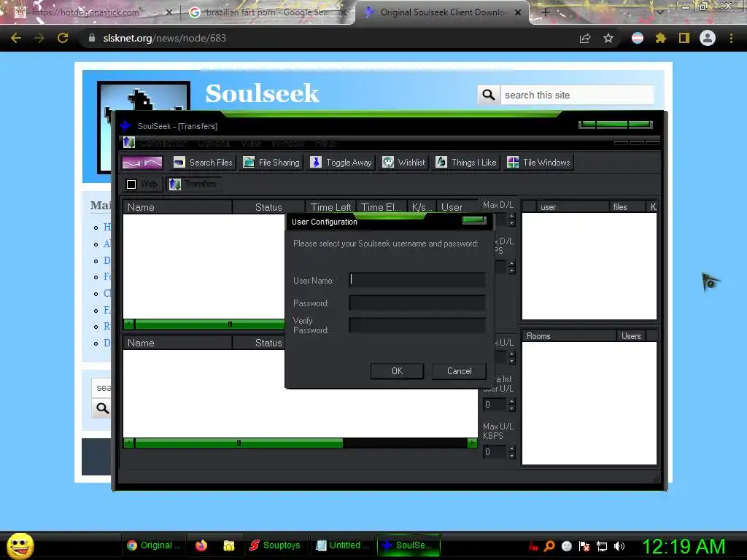Click the Verify Password input field

click(417, 325)
